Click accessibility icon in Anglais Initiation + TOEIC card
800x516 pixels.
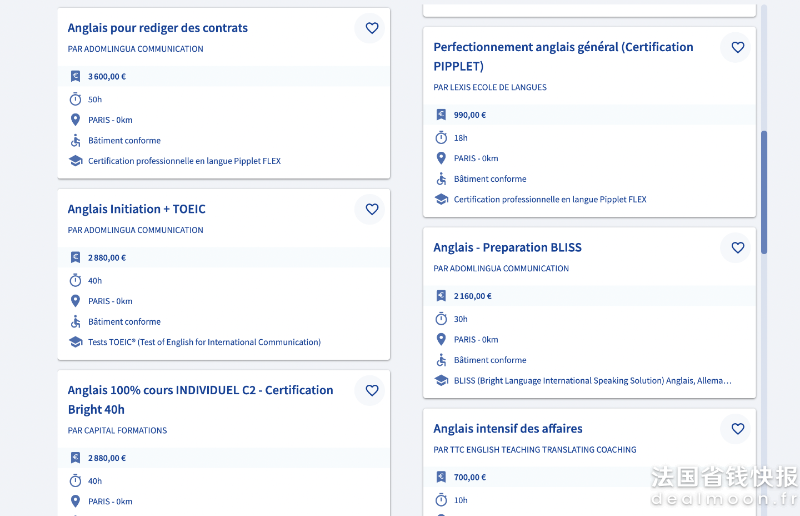[76, 322]
